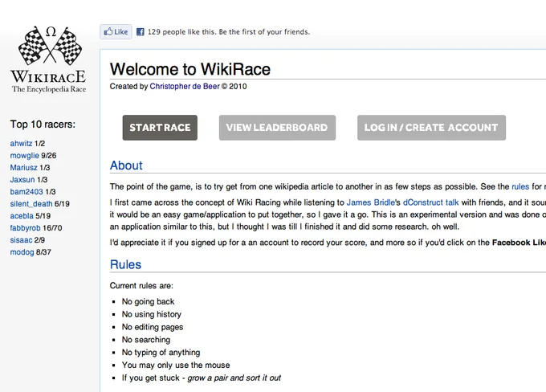Image resolution: width=546 pixels, height=392 pixels.
Task: View racer mowglie's profile
Action: tap(24, 155)
